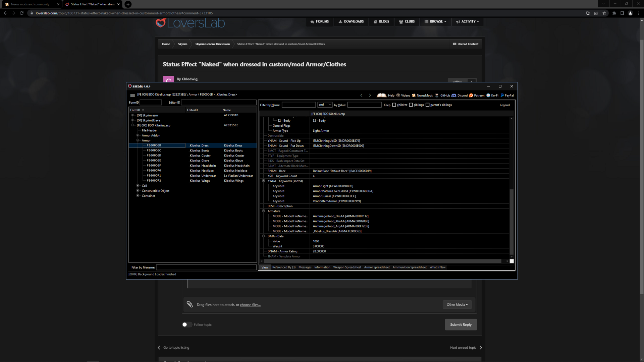Image resolution: width=644 pixels, height=362 pixels.
Task: Open a new browser tab with plus icon
Action: click(128, 4)
